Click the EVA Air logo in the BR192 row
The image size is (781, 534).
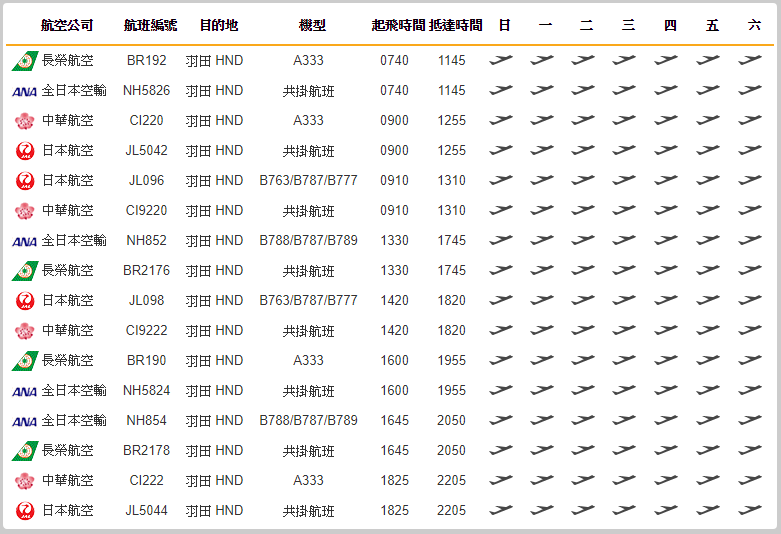(25, 61)
